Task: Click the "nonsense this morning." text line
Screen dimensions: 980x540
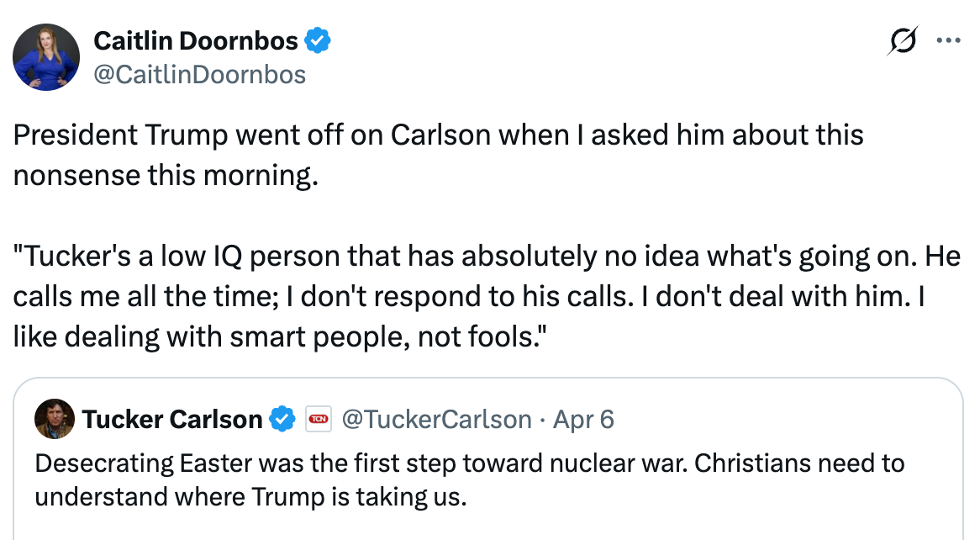Action: 166,176
